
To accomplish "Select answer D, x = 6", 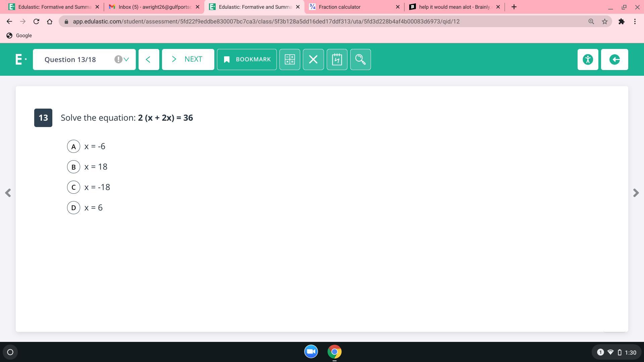I will tap(73, 208).
